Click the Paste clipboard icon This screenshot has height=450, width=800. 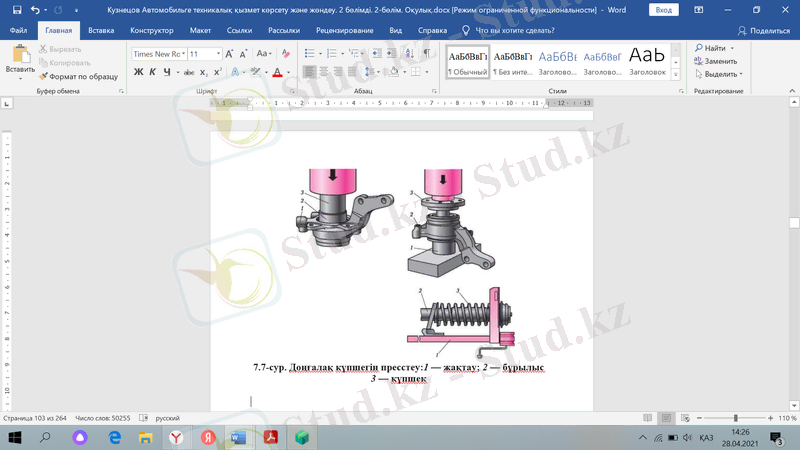pos(20,56)
